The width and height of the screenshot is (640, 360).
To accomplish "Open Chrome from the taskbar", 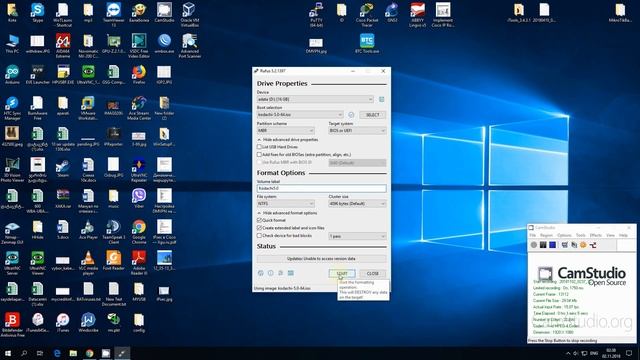I will point(89,353).
